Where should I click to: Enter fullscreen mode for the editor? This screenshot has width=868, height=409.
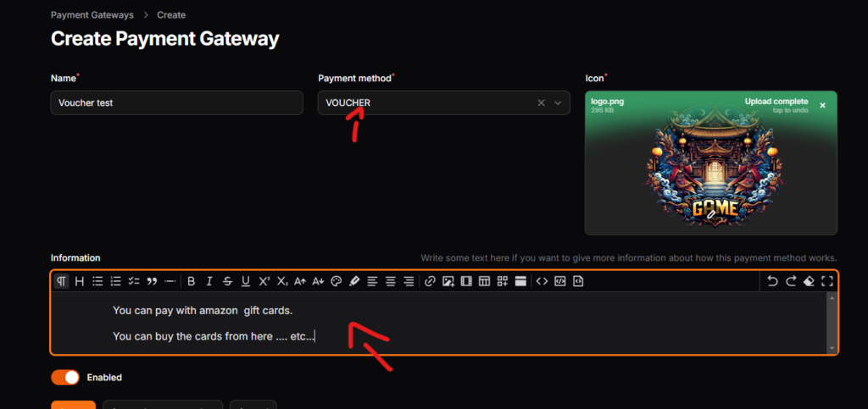point(826,281)
